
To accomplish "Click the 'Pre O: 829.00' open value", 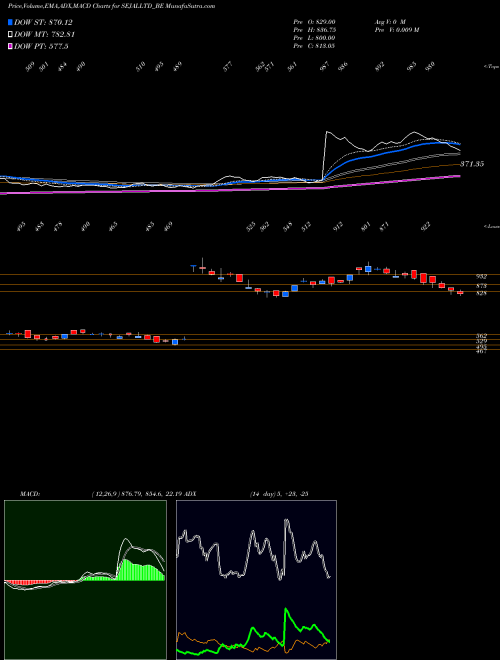I will (x=314, y=21).
